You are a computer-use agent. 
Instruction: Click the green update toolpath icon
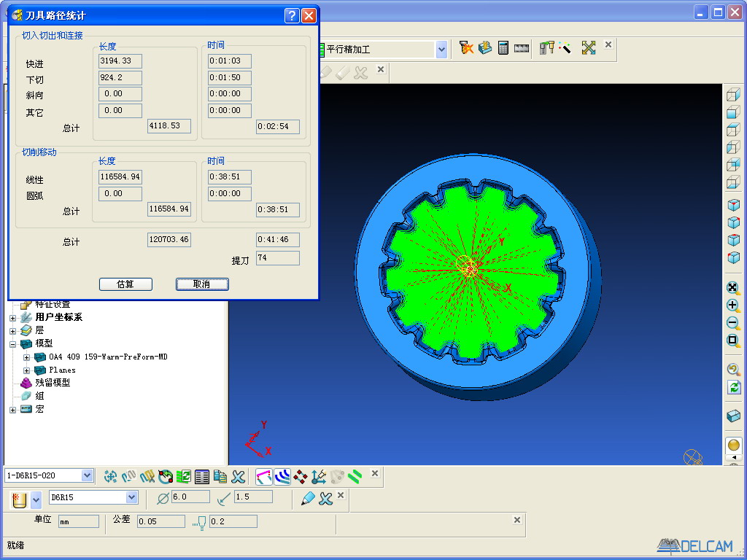point(183,476)
